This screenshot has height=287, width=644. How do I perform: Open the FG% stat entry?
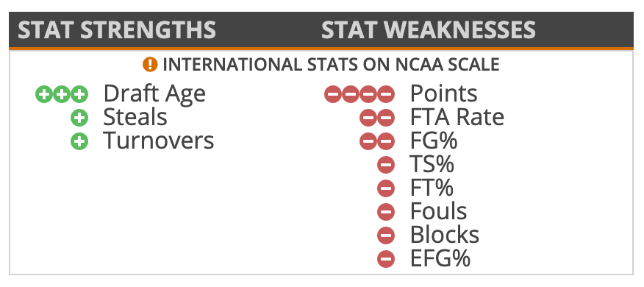point(434,141)
